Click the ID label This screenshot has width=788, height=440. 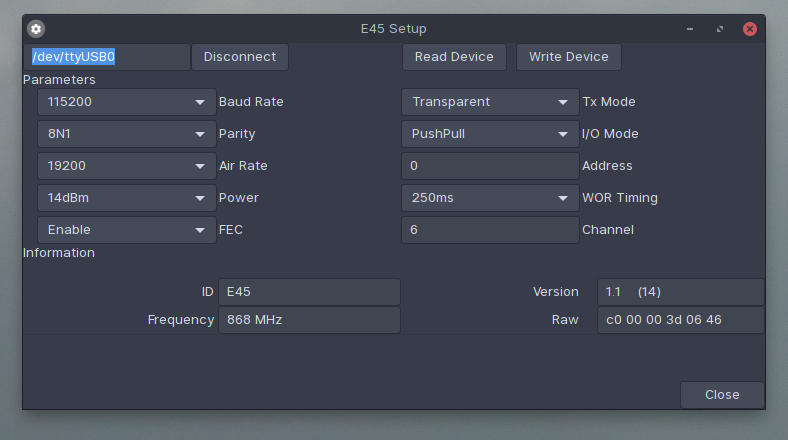[x=208, y=292]
